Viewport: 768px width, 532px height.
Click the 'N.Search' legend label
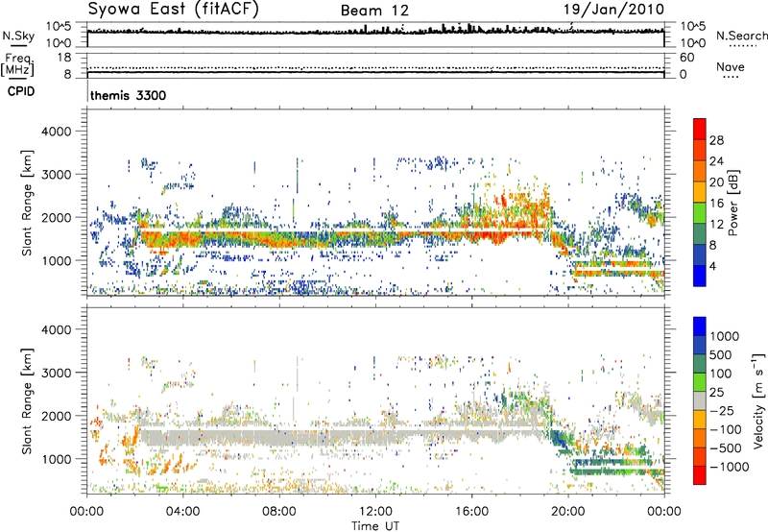742,36
